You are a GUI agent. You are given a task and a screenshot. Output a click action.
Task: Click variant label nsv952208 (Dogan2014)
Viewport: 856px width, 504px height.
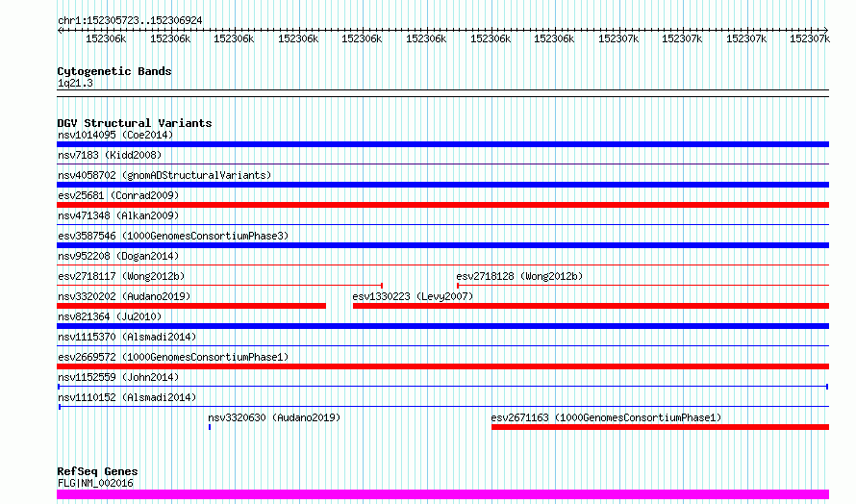118,256
